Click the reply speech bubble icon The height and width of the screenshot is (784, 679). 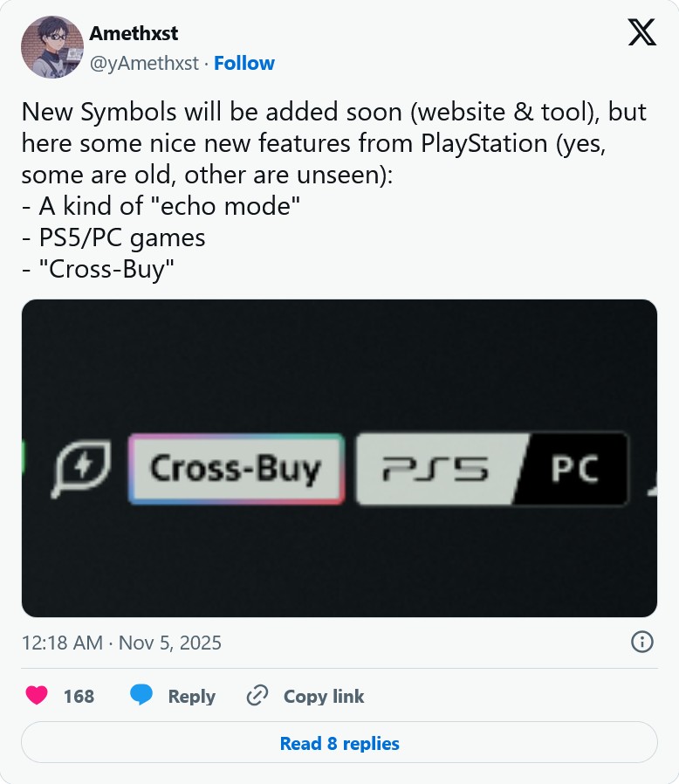(141, 696)
